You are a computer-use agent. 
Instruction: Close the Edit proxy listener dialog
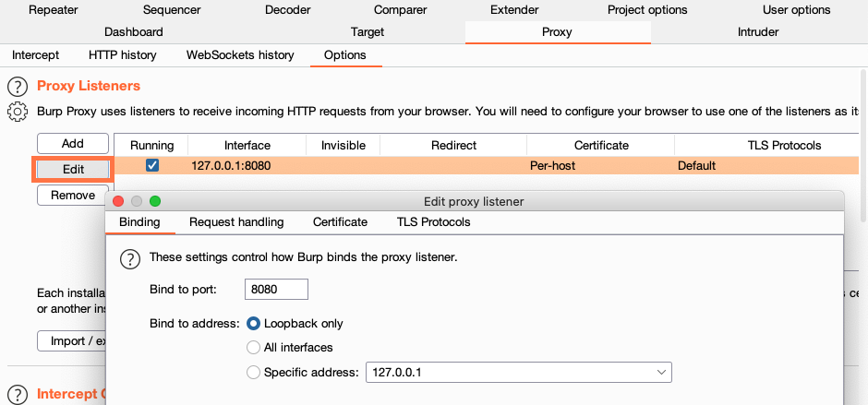click(x=118, y=201)
